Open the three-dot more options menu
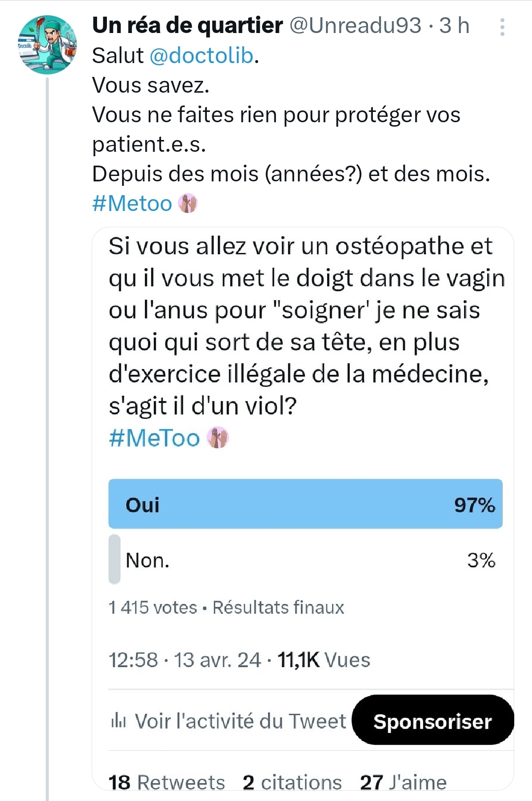Viewport: 532px width, 801px height. pyautogui.click(x=502, y=27)
